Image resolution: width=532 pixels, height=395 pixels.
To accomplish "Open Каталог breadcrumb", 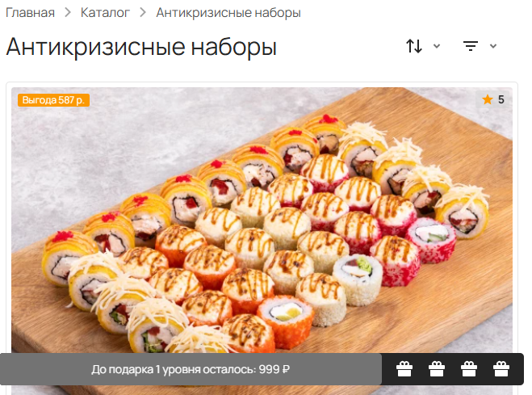I will [x=105, y=13].
